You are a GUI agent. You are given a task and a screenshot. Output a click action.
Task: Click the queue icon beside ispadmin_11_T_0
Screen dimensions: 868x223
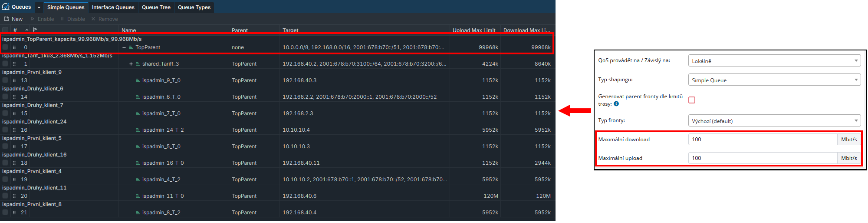(x=138, y=196)
